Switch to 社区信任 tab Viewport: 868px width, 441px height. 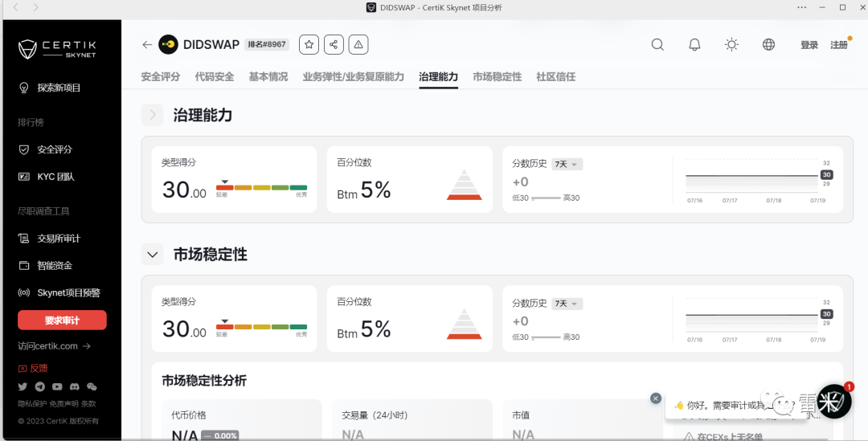556,77
